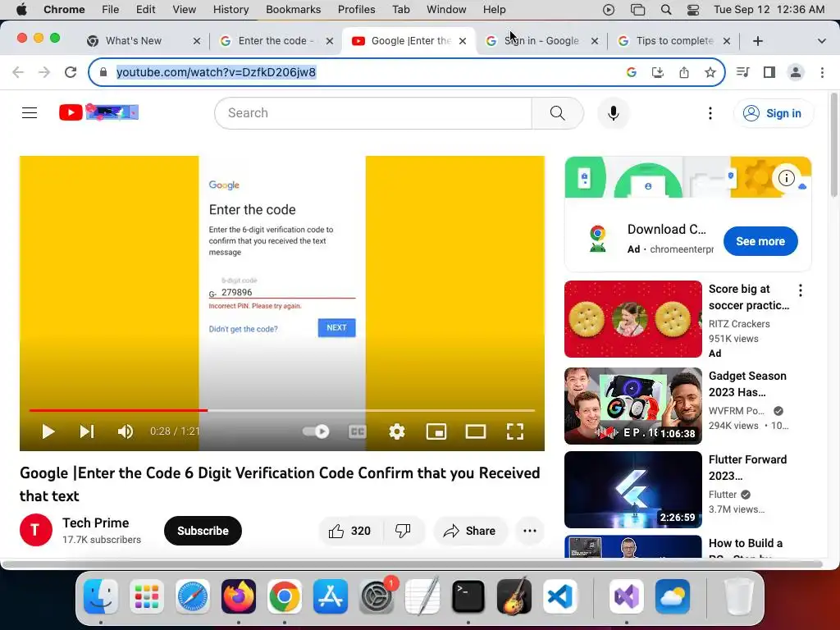Image resolution: width=840 pixels, height=630 pixels.
Task: Open Chrome profile avatar
Action: 796,72
